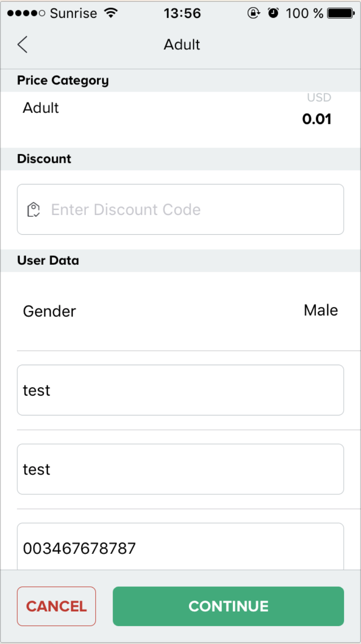Focus the Enter Discount Code field
Image resolution: width=361 pixels, height=644 pixels.
pyautogui.click(x=180, y=209)
